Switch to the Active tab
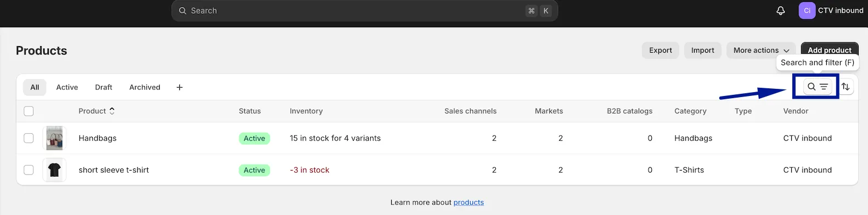The image size is (868, 215). coord(67,87)
